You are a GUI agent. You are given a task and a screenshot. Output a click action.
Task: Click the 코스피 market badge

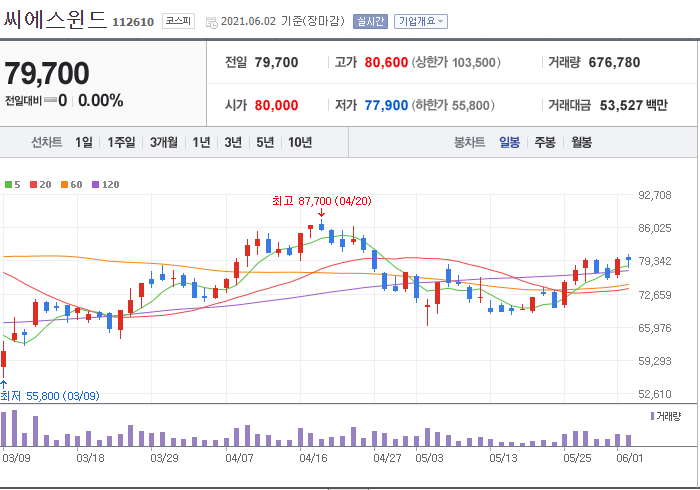coord(178,21)
